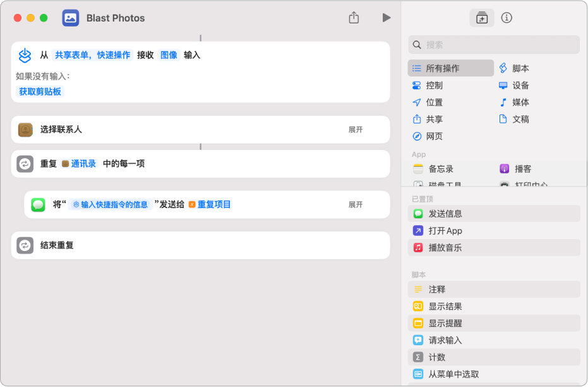Click the receive input shortcuts icon
588x387 pixels.
(25, 56)
